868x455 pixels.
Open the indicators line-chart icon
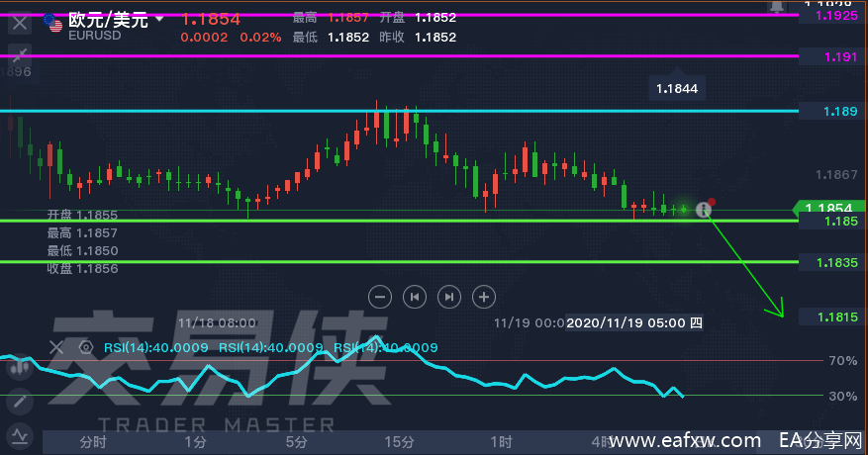tap(20, 435)
